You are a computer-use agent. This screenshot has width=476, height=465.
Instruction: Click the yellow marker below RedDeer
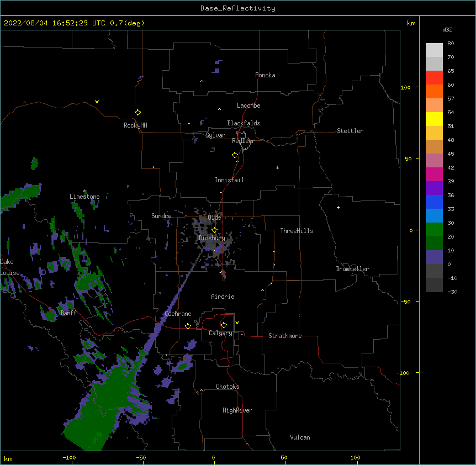[235, 155]
